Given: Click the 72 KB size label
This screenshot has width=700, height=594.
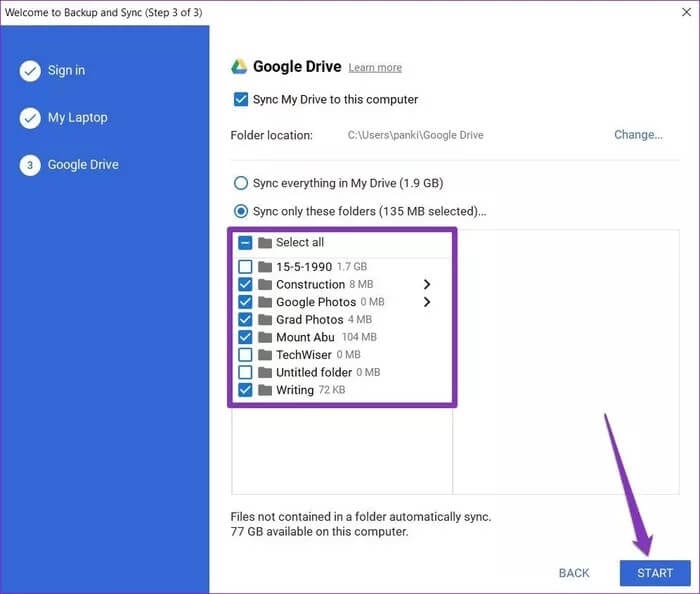Looking at the screenshot, I should click(x=332, y=390).
